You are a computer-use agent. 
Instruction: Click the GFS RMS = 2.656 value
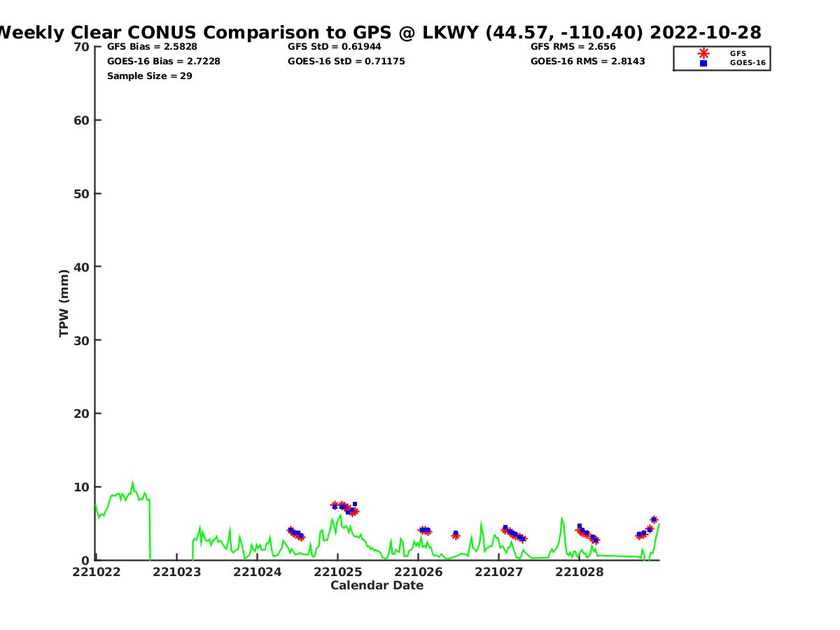pyautogui.click(x=573, y=47)
